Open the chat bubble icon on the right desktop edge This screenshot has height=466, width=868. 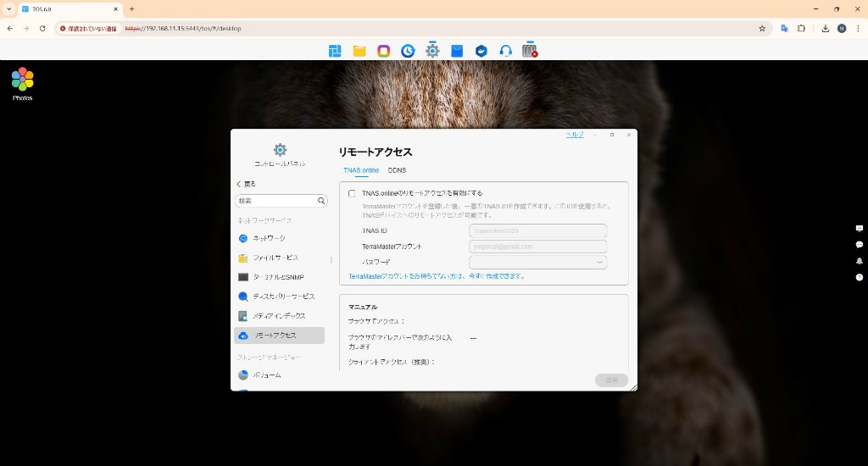860,245
